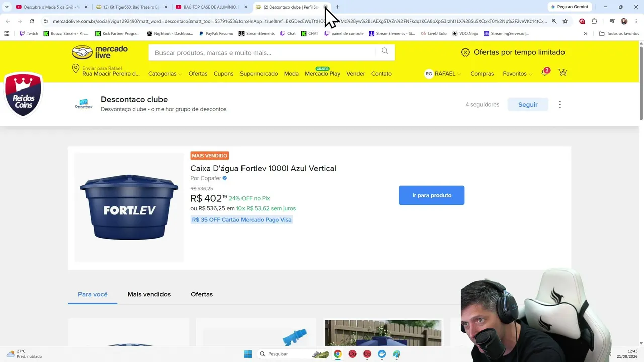Switch to the BAÚ TOP CASE DE ALUMÍNIO tab

[210, 7]
